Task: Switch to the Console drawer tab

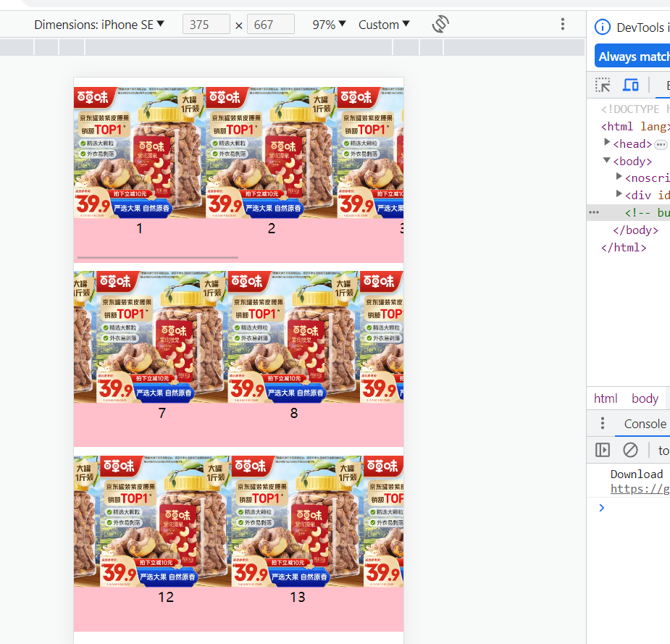Action: (645, 424)
